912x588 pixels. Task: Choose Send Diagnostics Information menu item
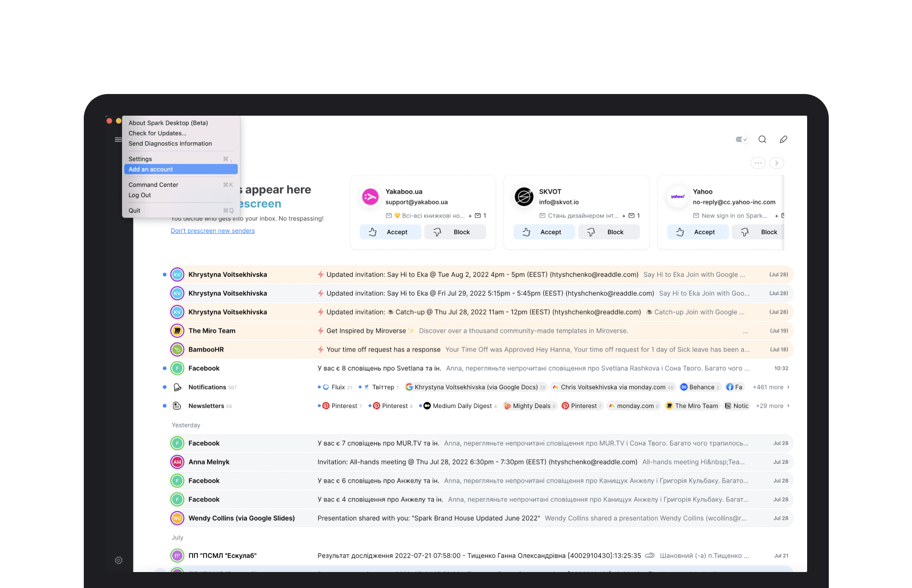(x=181, y=144)
